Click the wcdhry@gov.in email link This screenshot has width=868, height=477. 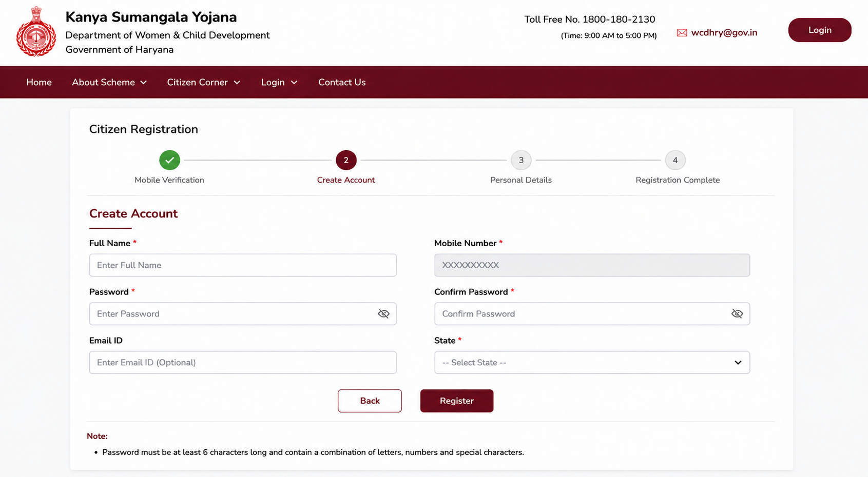[724, 32]
